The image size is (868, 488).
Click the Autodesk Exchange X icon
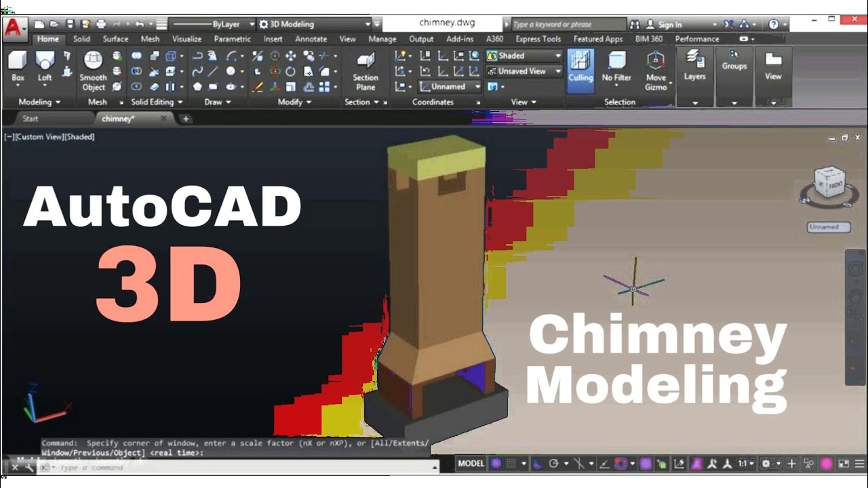click(x=728, y=24)
